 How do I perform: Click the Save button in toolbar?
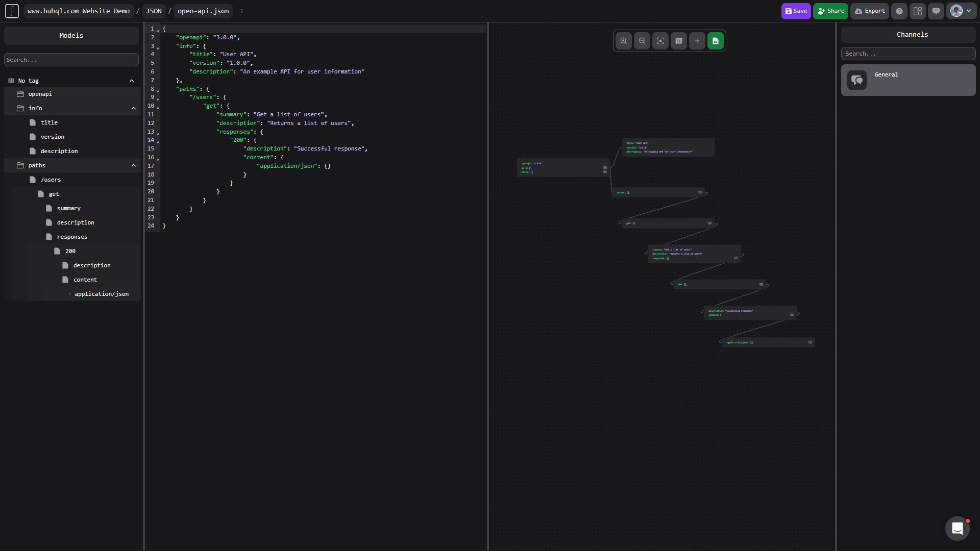pos(796,11)
